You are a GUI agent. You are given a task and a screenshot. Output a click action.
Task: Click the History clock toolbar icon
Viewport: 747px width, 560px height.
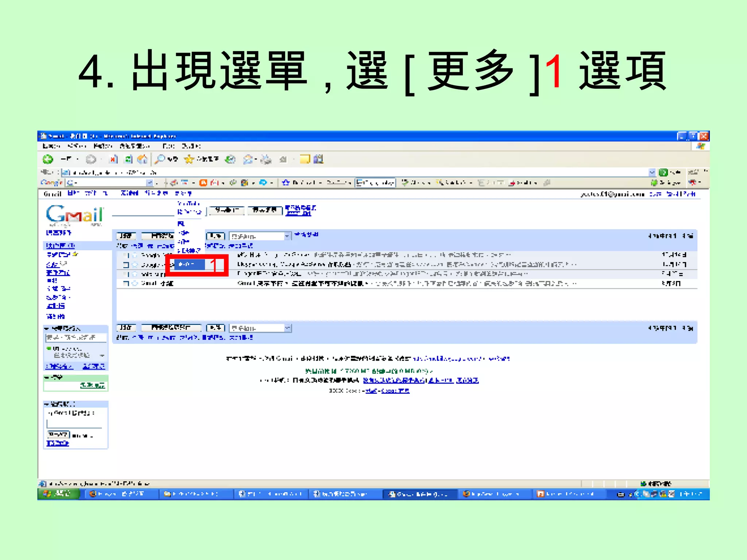click(230, 159)
